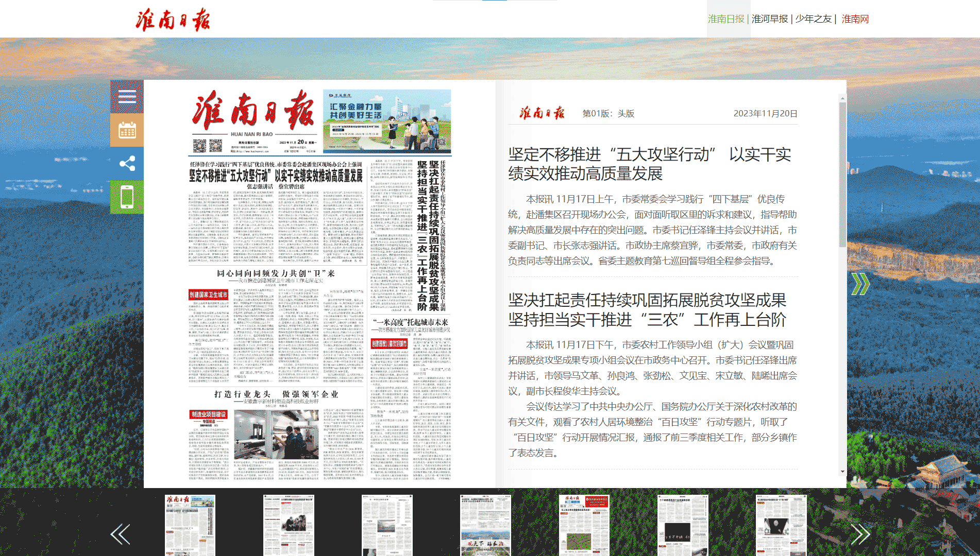Click the article 打造行业龙头 做强领军企业 on page image

click(276, 394)
